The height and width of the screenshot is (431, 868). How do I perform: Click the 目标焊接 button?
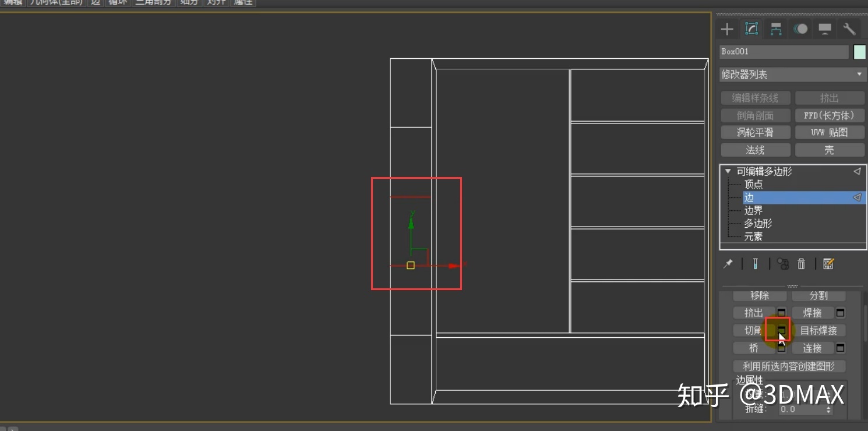[818, 330]
